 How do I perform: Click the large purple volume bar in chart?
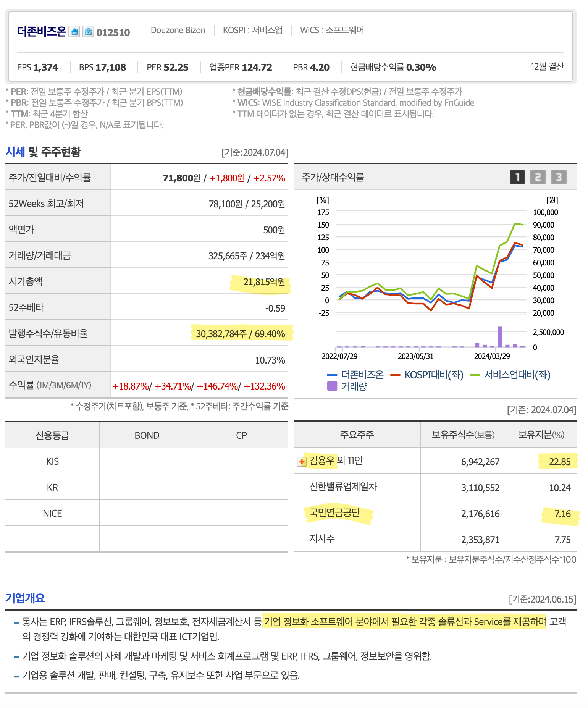click(x=500, y=336)
